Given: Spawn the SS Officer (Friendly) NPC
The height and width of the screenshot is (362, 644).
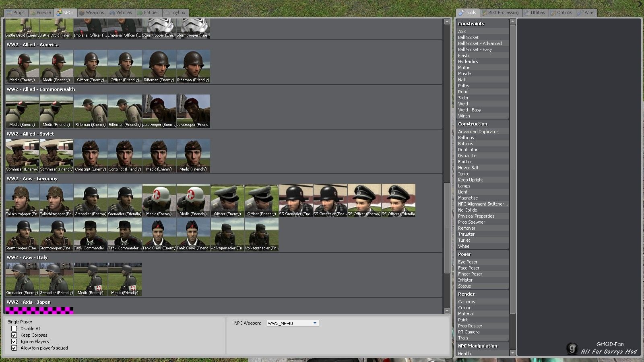Looking at the screenshot, I should 398,200.
